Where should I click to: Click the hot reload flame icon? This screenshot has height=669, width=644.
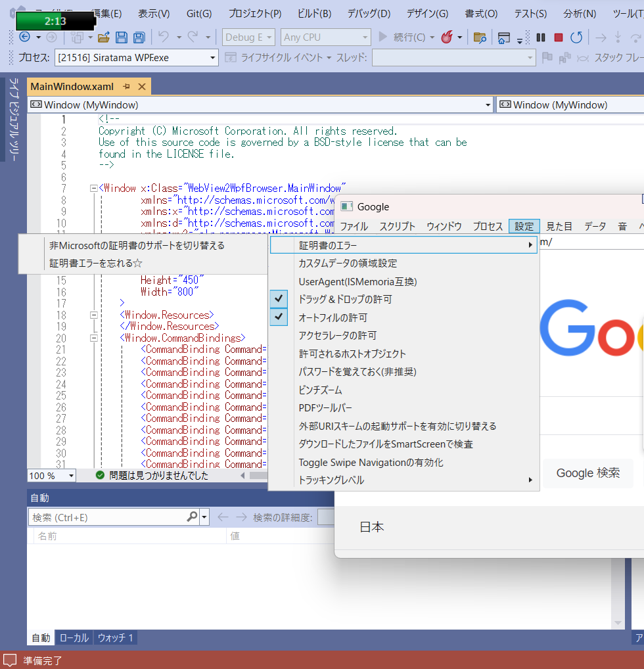447,37
